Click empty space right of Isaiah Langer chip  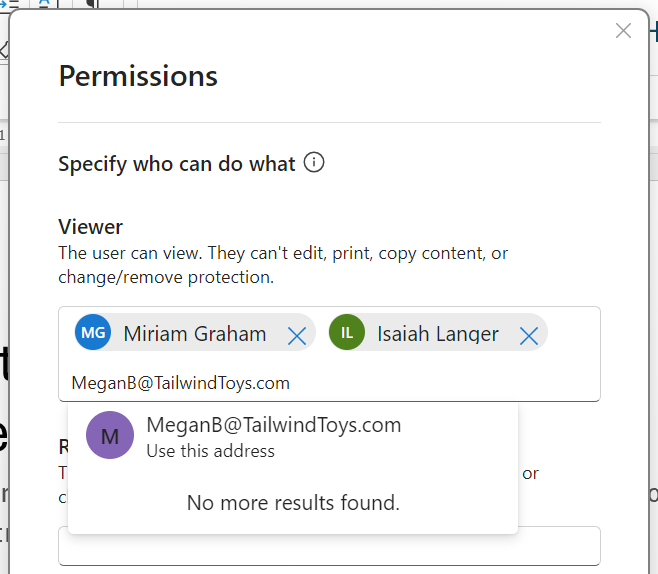click(x=574, y=335)
